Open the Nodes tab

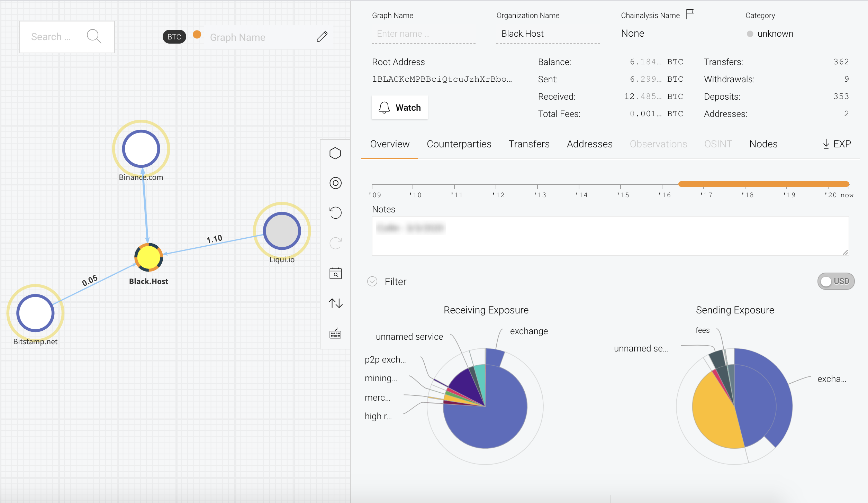point(763,144)
